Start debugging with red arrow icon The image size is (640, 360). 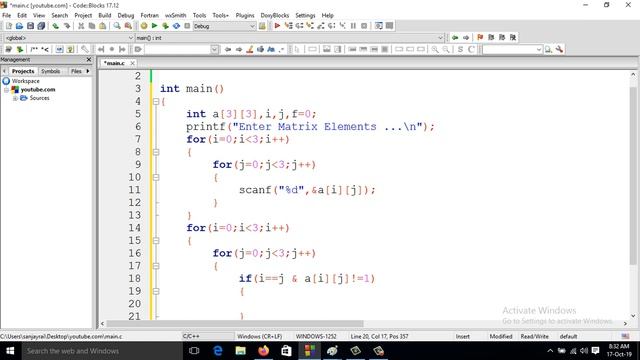[277, 26]
